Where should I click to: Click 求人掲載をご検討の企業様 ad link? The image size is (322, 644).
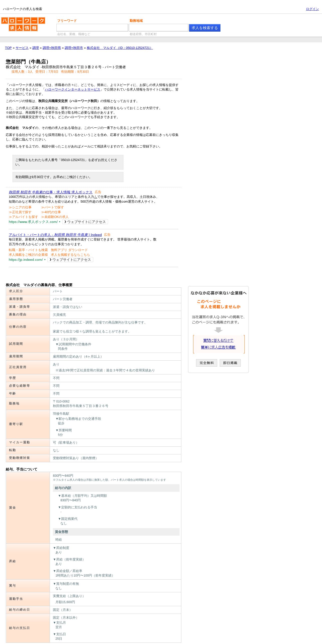28,255
